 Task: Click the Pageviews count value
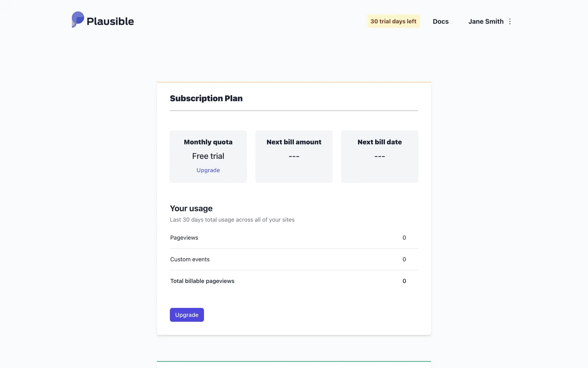point(404,238)
